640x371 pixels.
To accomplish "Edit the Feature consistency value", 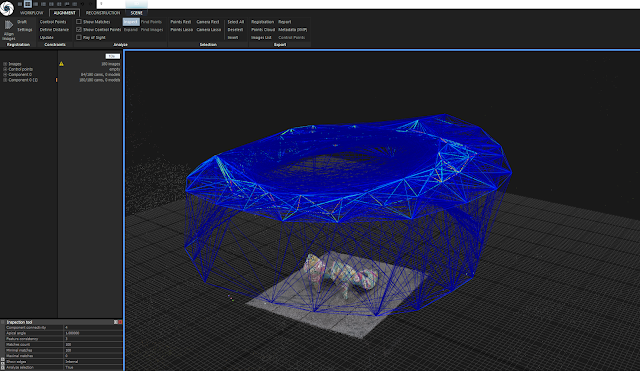I will (x=93, y=339).
